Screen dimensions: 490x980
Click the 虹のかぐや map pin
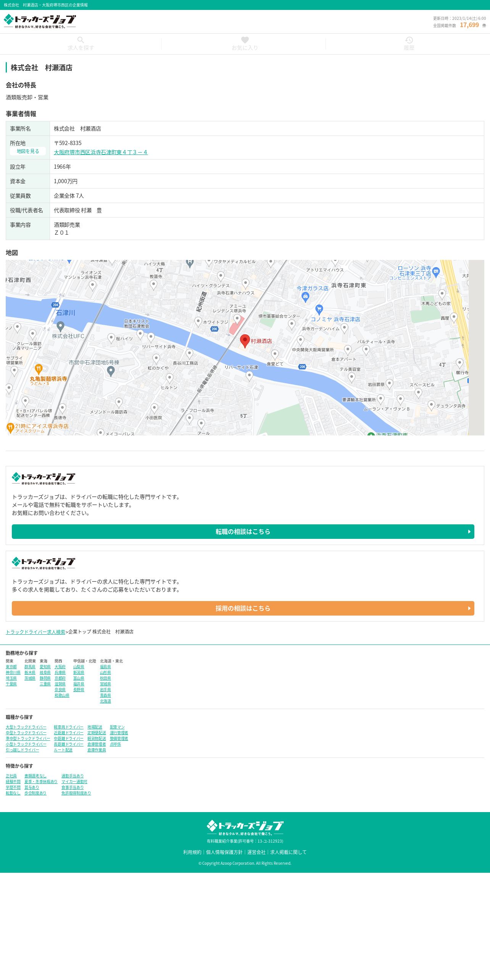coord(156,359)
